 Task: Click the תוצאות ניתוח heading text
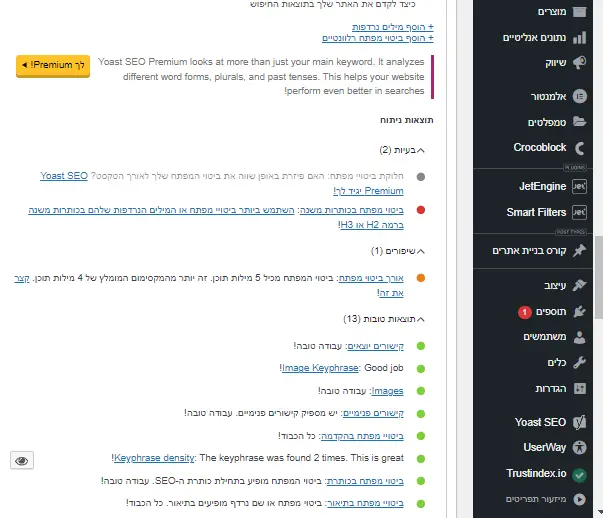pos(407,120)
